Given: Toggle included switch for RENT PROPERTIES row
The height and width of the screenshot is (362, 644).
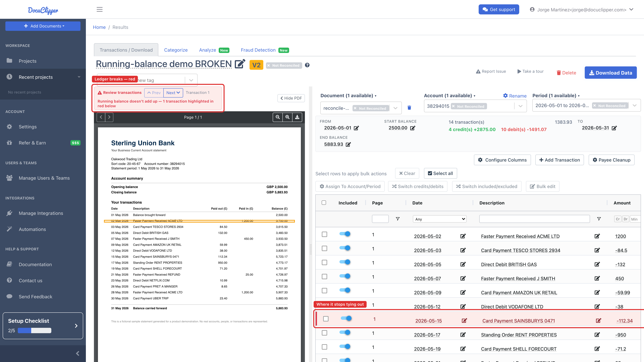Looking at the screenshot, I should (x=345, y=332).
